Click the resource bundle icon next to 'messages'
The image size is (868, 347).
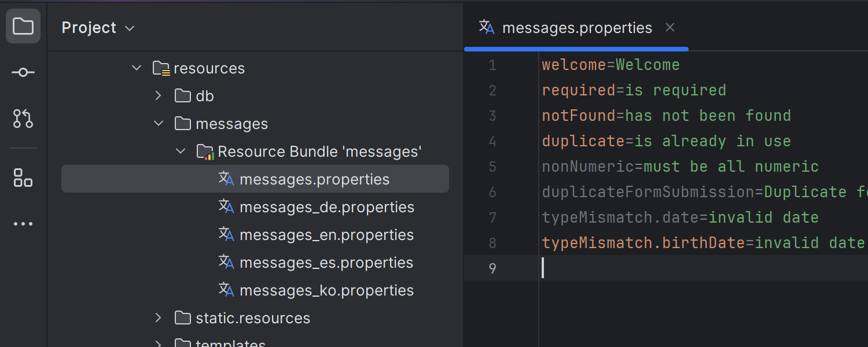click(205, 151)
